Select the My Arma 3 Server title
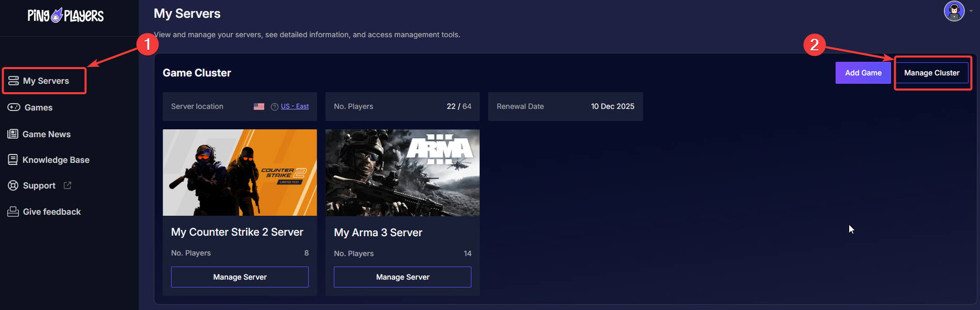Screen dimensions: 980x310 point(378,233)
